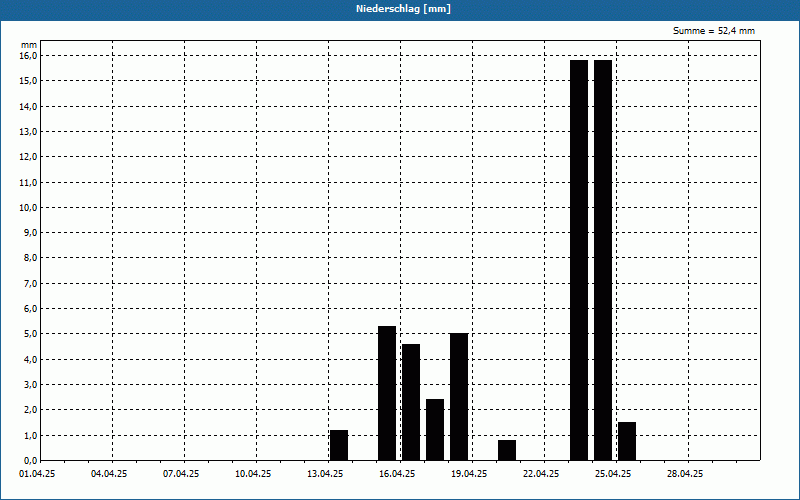
Task: Click the "13.04.25" date label
Action: click(325, 474)
